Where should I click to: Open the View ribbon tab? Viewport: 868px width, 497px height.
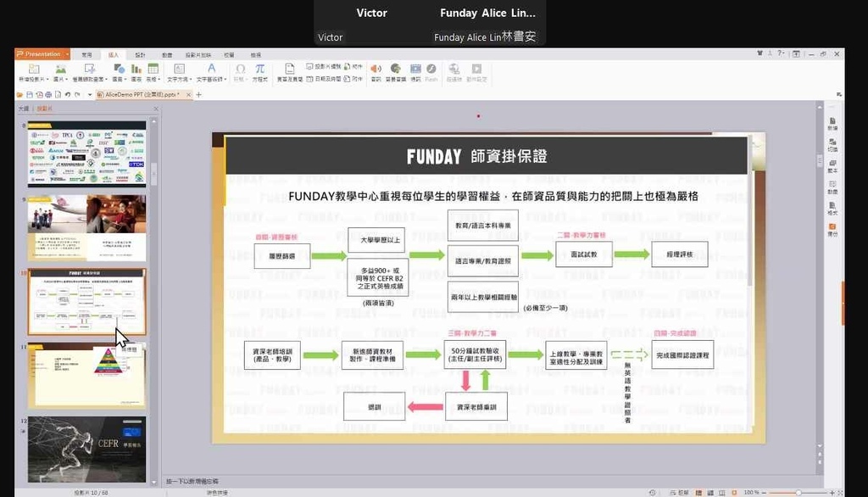pyautogui.click(x=256, y=55)
